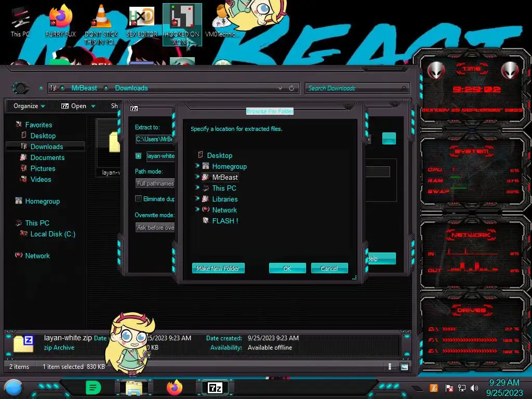Select the Local Disk (C:) drive icon
This screenshot has height=399, width=532.
click(x=23, y=233)
